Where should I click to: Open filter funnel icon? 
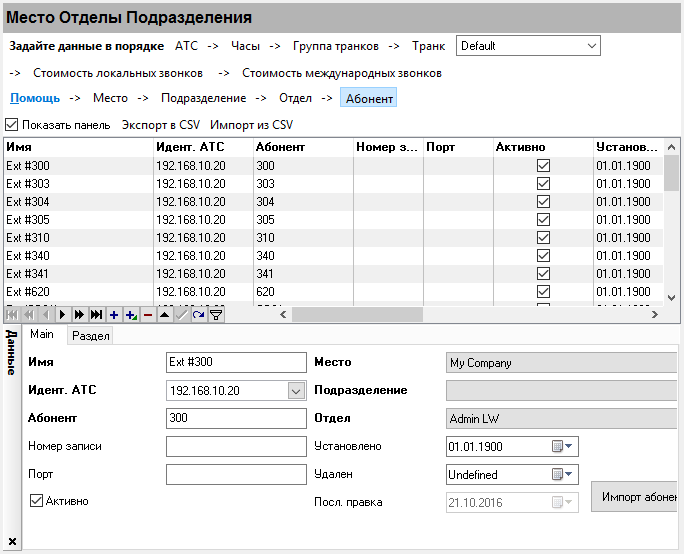coord(216,315)
